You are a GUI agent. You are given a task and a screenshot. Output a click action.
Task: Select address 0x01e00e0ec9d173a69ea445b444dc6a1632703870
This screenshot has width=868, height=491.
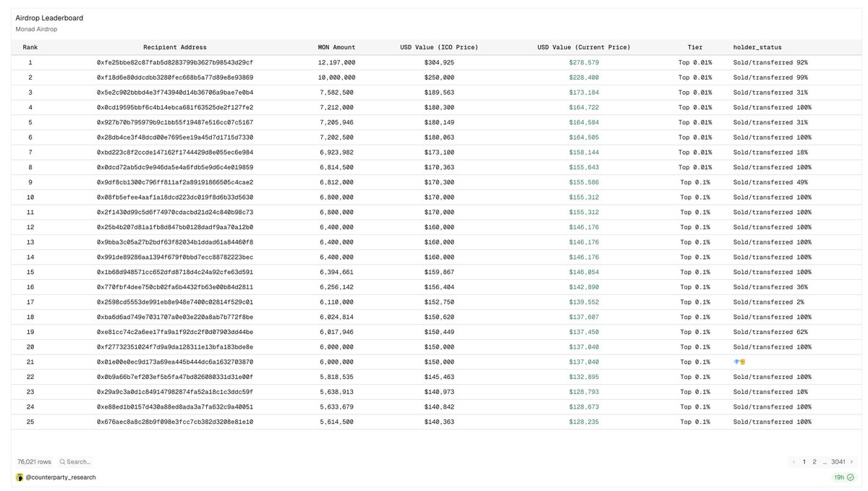(x=175, y=362)
